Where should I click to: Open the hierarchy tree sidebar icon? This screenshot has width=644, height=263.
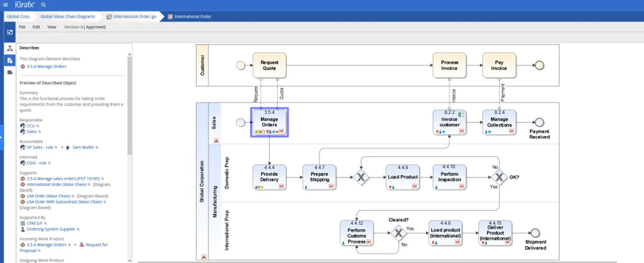tap(10, 48)
